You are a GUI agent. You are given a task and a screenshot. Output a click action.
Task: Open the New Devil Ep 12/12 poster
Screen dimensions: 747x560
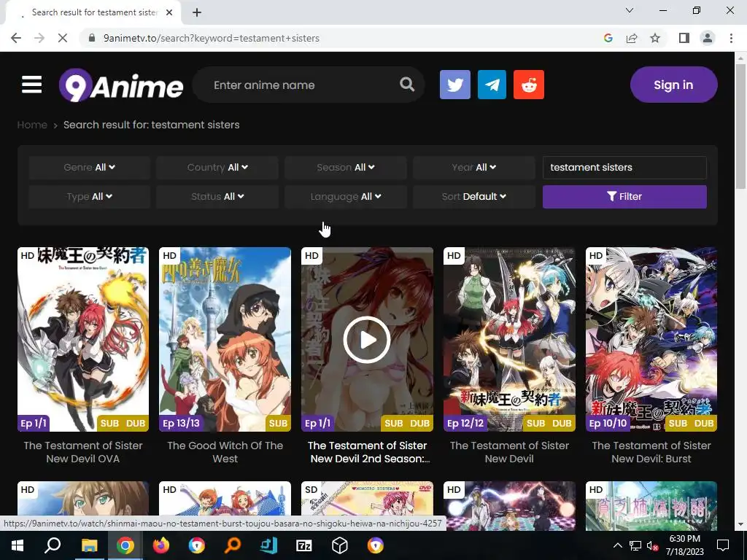pos(508,339)
